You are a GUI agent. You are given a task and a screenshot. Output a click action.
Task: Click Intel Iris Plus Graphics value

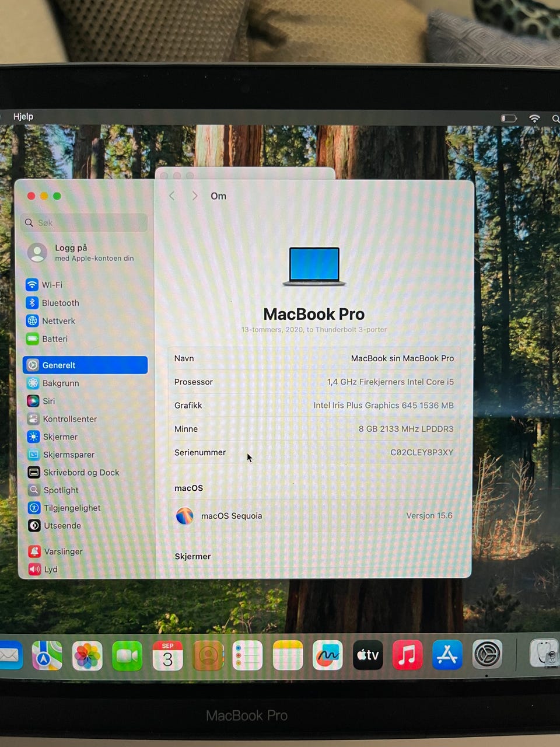pos(383,405)
